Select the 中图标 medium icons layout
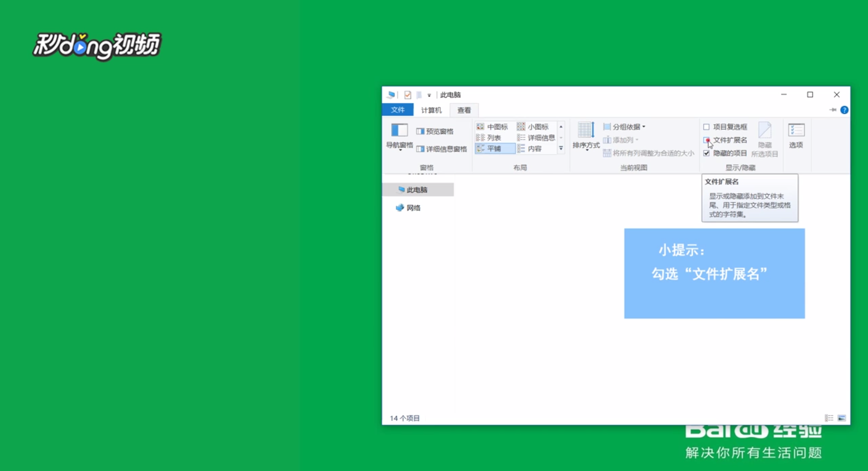The image size is (868, 471). [x=492, y=127]
